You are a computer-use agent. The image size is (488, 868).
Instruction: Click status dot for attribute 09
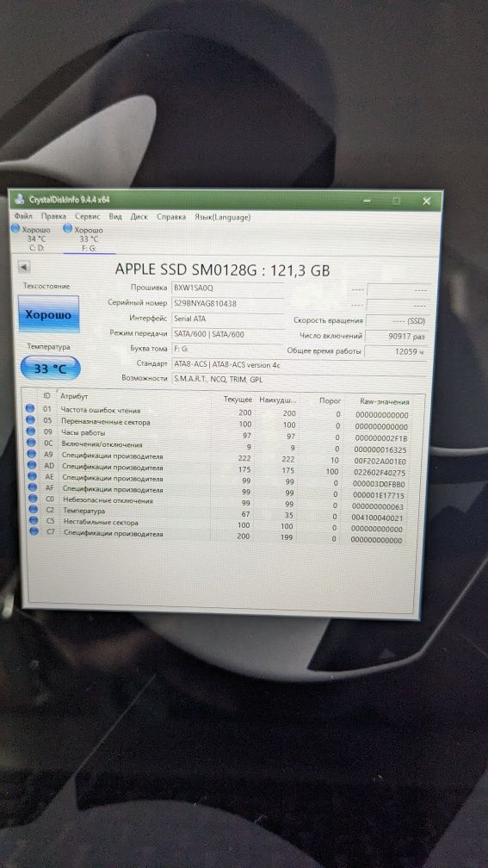point(30,431)
